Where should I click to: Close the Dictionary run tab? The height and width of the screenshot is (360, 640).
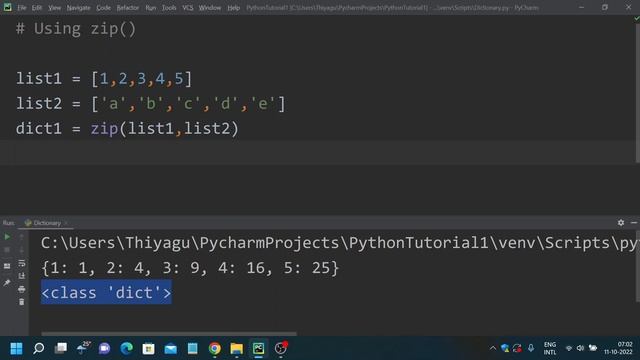tap(66, 223)
